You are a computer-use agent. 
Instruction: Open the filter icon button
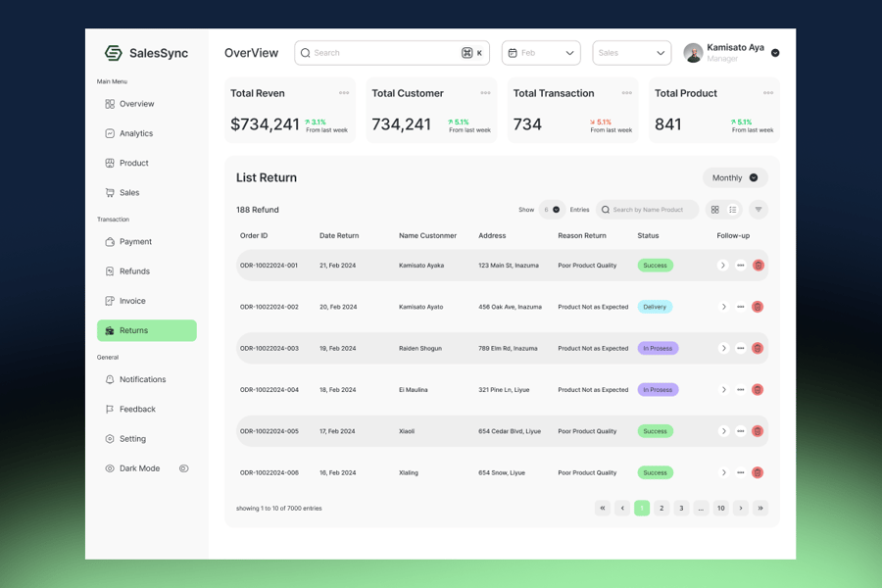(759, 210)
